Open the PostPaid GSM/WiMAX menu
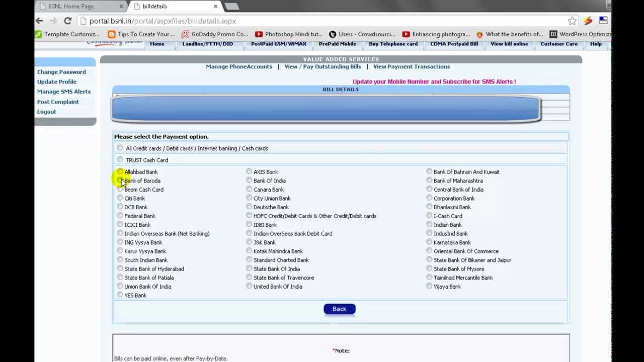The height and width of the screenshot is (362, 644). [x=279, y=44]
